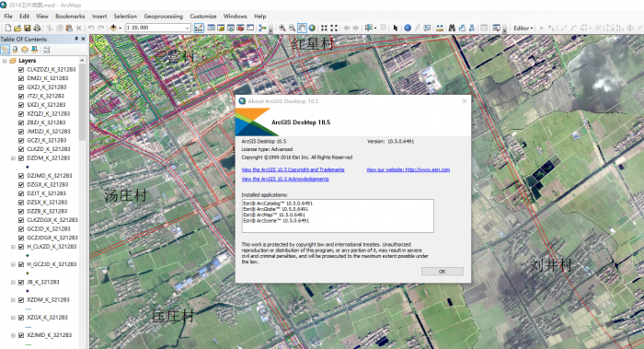Uncheck the DMZJ_K_321283 layer
This screenshot has height=349, width=644.
click(x=21, y=78)
